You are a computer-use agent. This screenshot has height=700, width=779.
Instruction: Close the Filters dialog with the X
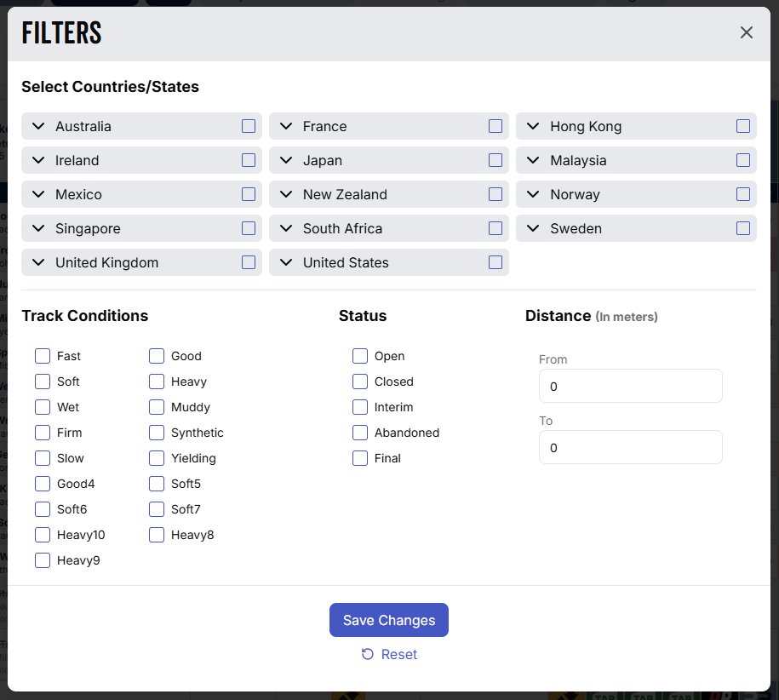click(747, 32)
